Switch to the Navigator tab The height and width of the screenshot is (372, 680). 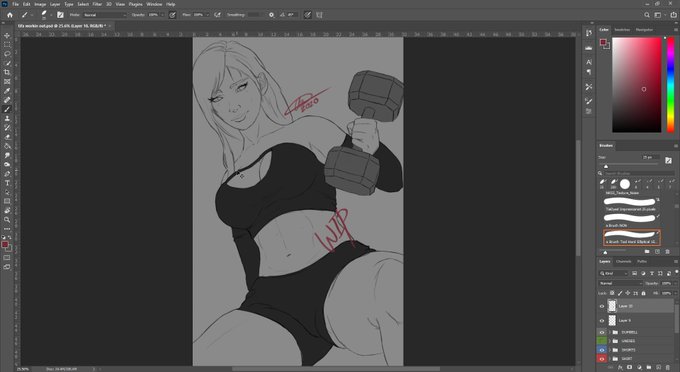[644, 29]
